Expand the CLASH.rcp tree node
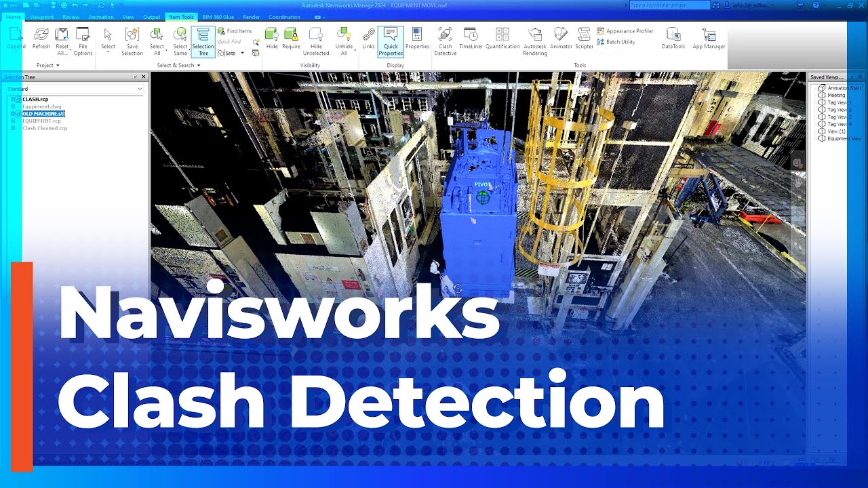Screen dimensions: 868x488 pyautogui.click(x=12, y=100)
